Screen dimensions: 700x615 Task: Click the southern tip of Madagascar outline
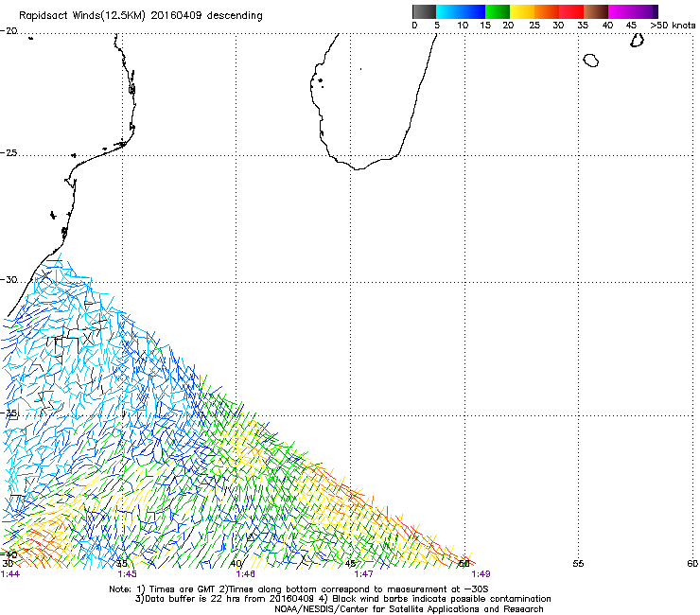pos(359,167)
